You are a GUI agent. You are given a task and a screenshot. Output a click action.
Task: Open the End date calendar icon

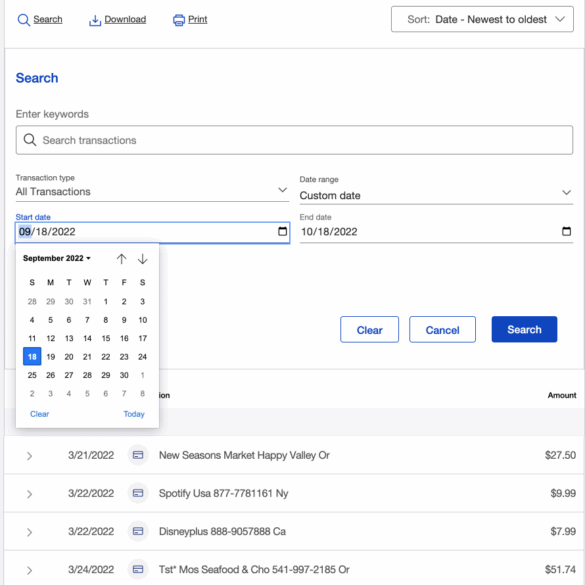566,231
